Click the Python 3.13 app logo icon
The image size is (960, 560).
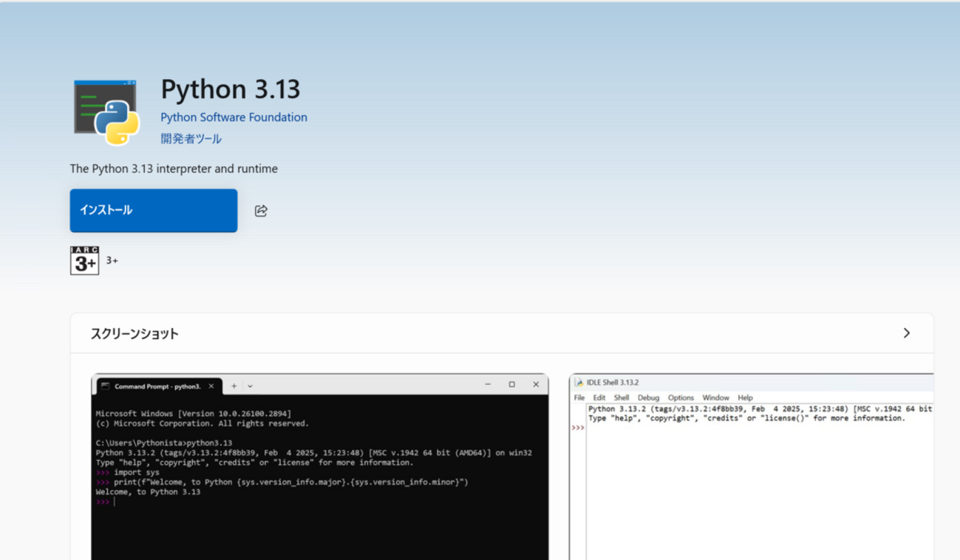(106, 111)
